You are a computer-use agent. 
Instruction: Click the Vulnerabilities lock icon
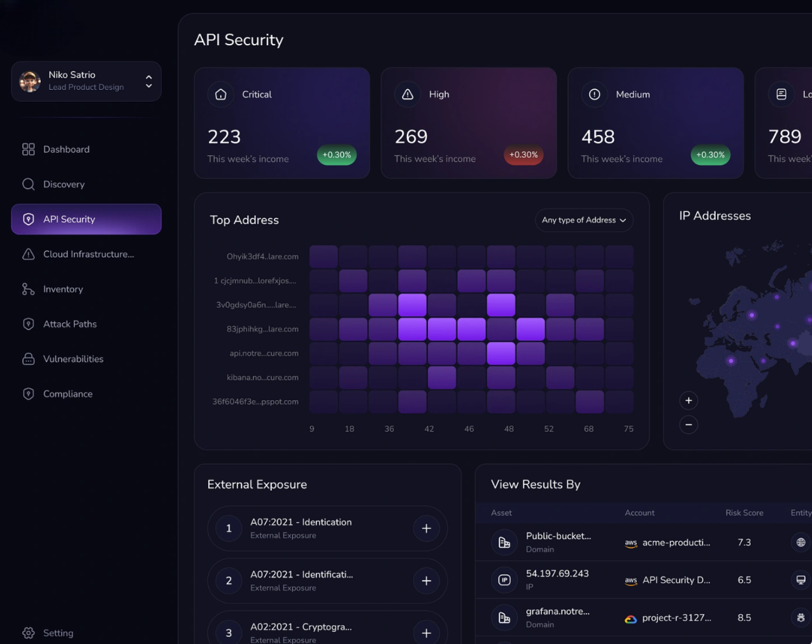click(28, 359)
